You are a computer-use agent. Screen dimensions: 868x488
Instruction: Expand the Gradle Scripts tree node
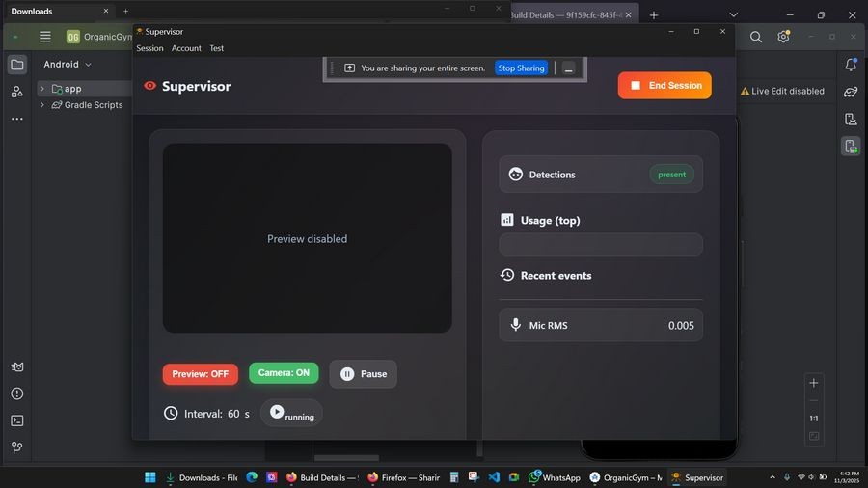point(42,105)
